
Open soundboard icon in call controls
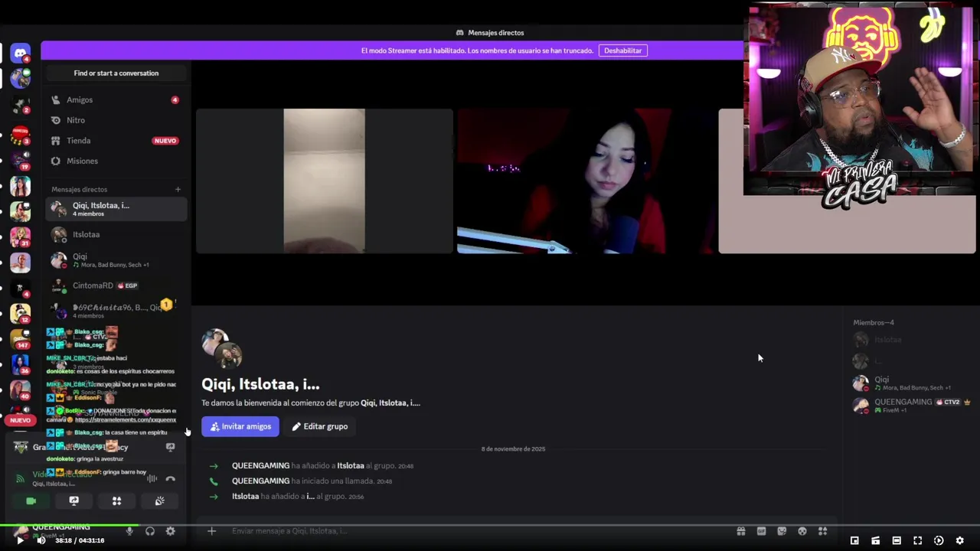pos(159,500)
